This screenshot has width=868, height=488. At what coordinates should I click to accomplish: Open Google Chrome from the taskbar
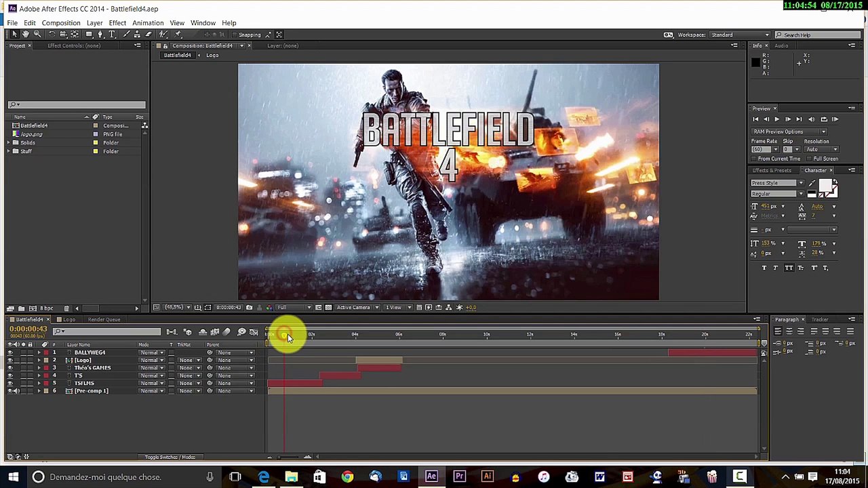pyautogui.click(x=347, y=477)
